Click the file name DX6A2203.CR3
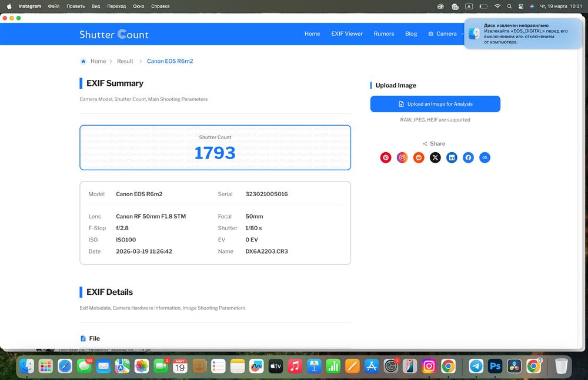The height and width of the screenshot is (380, 588). tap(266, 251)
